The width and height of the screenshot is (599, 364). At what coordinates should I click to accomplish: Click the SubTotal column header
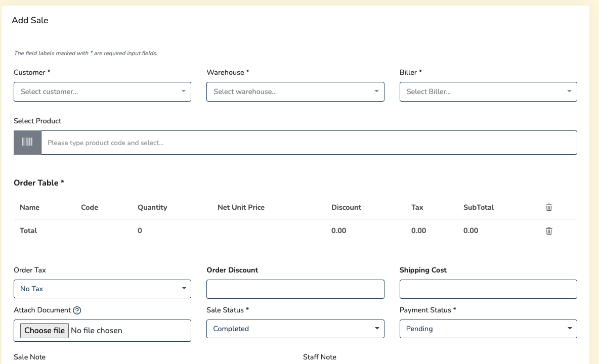point(478,207)
